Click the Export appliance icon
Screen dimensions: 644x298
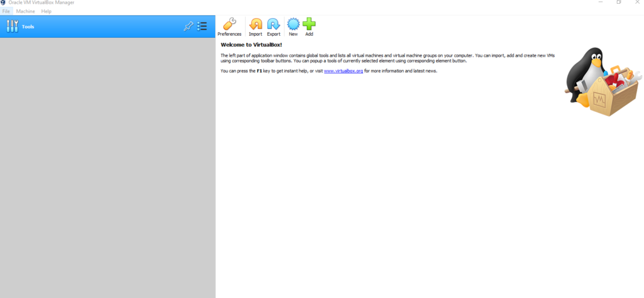(x=274, y=27)
